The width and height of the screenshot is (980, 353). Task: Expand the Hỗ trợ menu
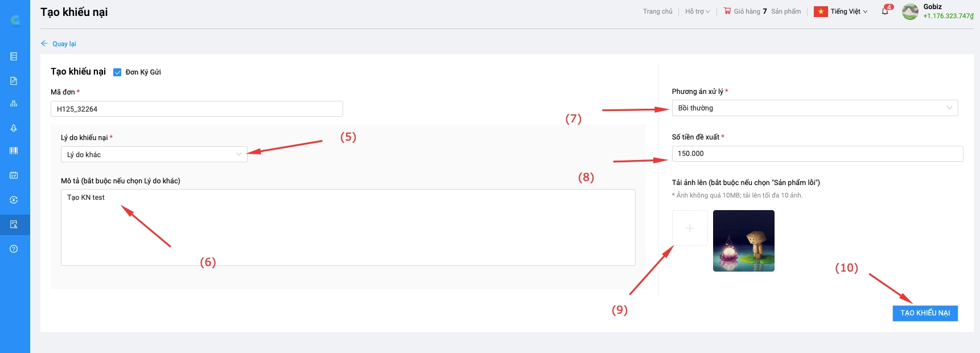pyautogui.click(x=697, y=11)
